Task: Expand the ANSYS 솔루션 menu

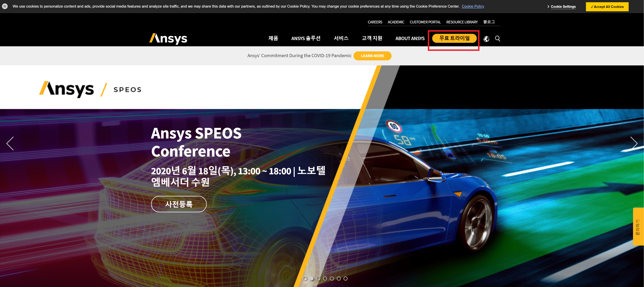Action: click(x=305, y=38)
